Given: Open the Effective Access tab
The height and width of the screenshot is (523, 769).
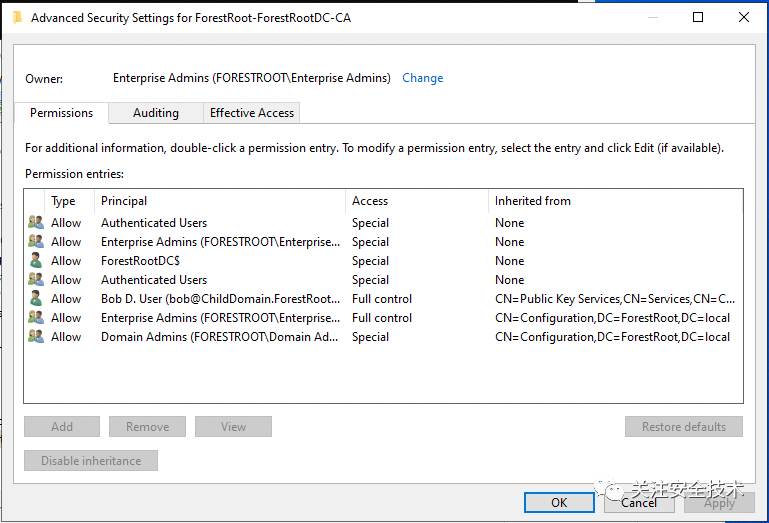Looking at the screenshot, I should pyautogui.click(x=252, y=113).
